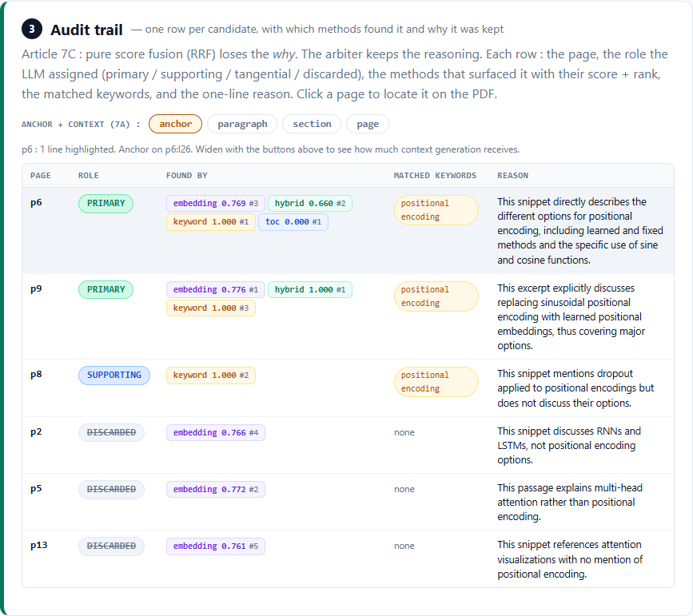
Task: Click embedding 0.772 #2 chip on p5
Action: [x=216, y=489]
